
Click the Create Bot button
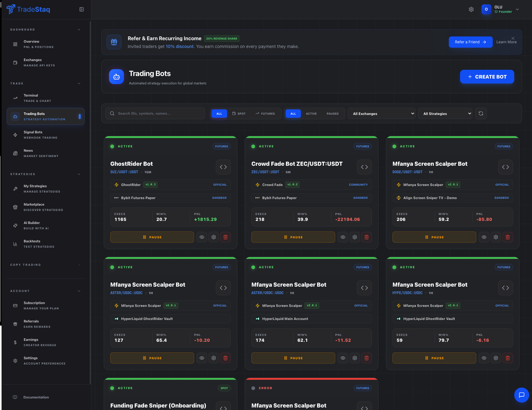click(487, 77)
